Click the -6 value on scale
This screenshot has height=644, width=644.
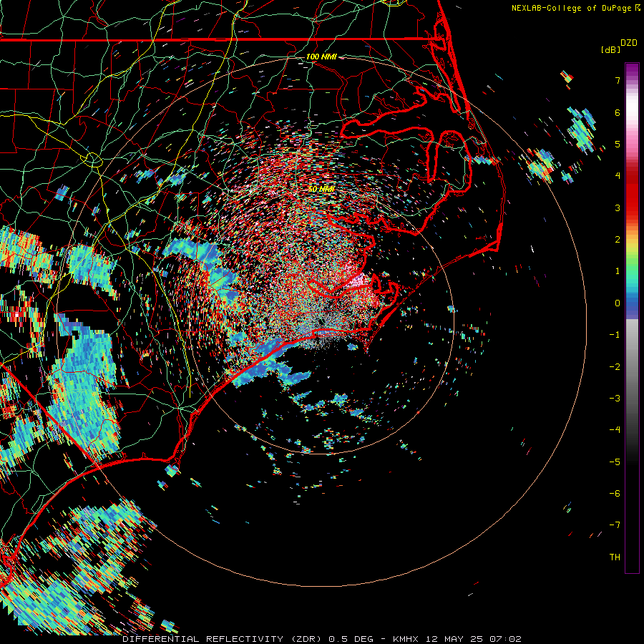615,494
